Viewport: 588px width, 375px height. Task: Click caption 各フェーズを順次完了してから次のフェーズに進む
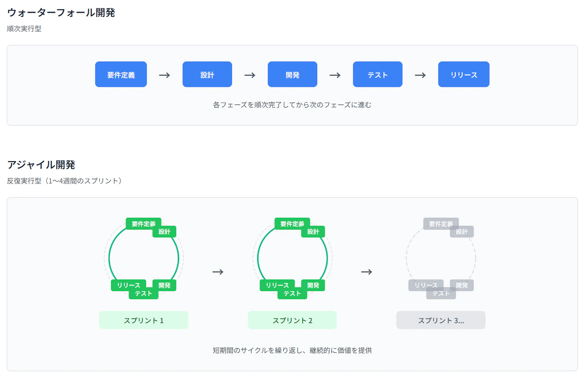click(292, 105)
